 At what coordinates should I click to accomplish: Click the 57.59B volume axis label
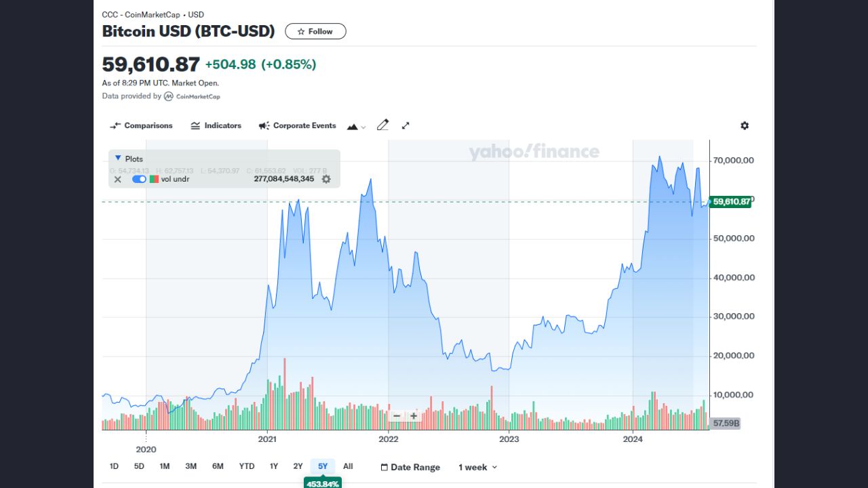point(724,423)
